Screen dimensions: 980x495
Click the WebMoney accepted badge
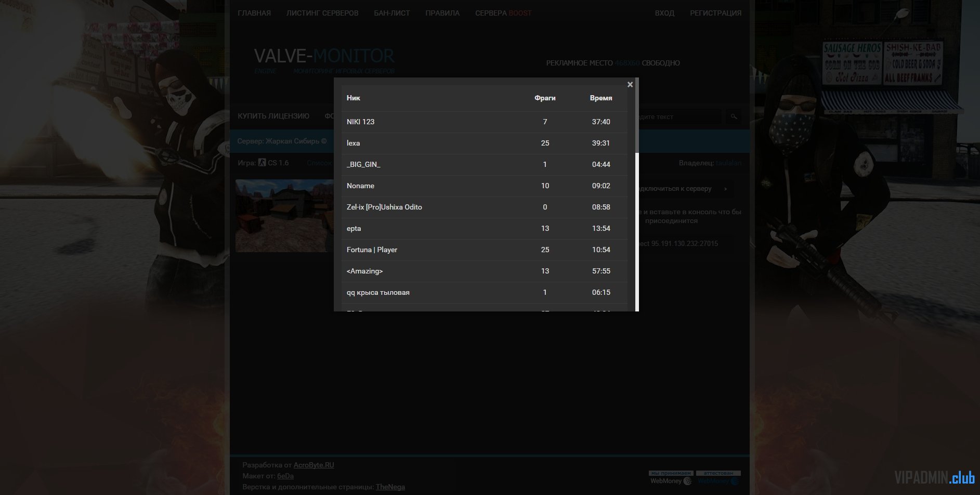click(x=671, y=478)
